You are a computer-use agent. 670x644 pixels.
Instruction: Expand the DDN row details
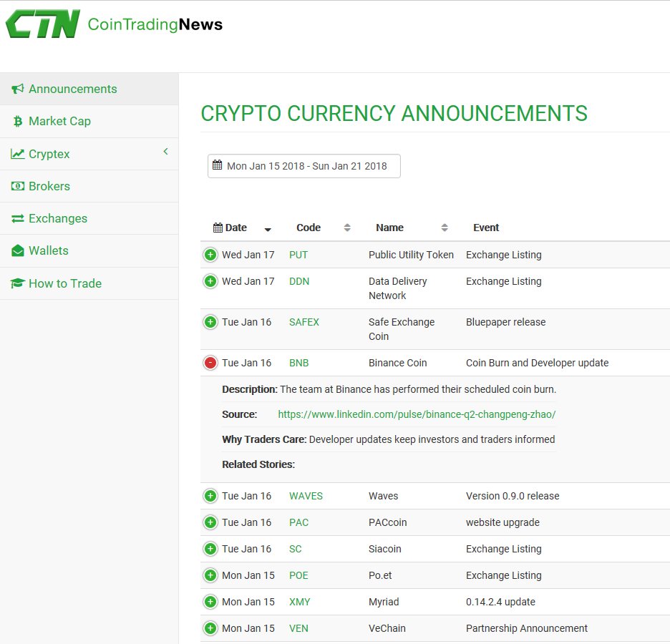[x=210, y=281]
